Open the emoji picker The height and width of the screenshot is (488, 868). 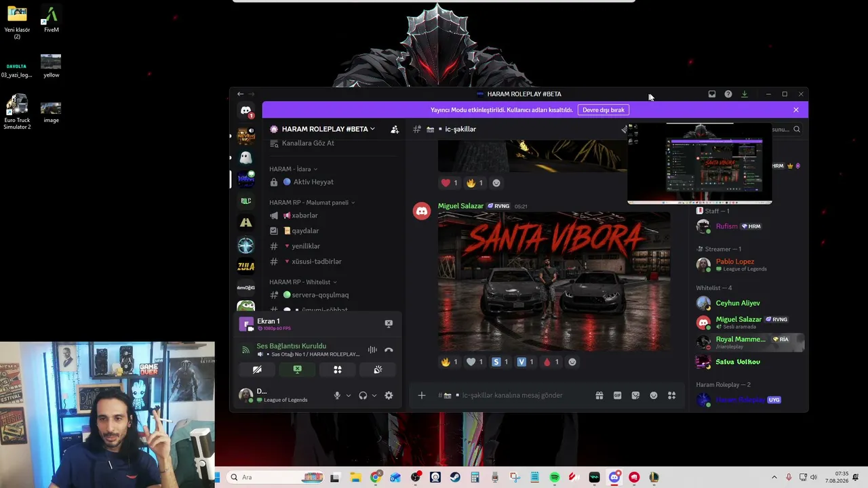[654, 395]
